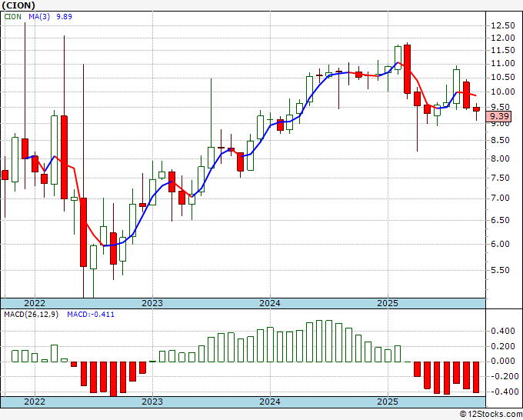The image size is (523, 420).
Task: Click the 0.000 MACD axis label
Action: coord(503,362)
